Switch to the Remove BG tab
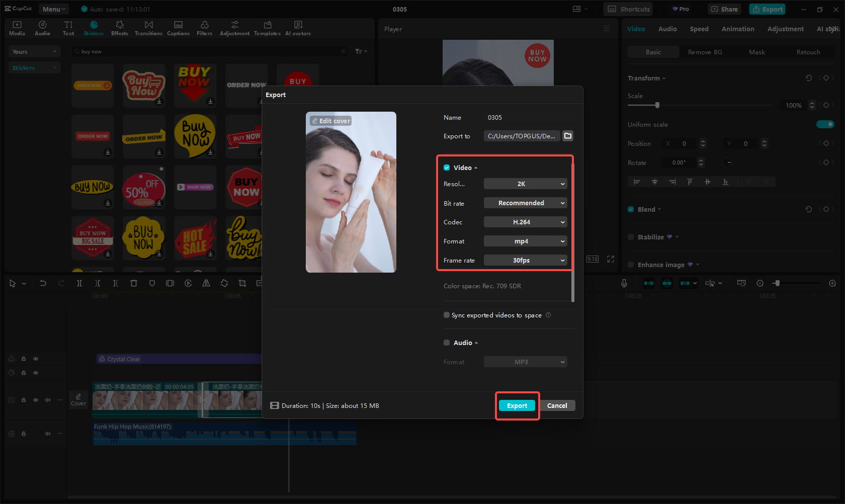The width and height of the screenshot is (845, 504). [705, 52]
